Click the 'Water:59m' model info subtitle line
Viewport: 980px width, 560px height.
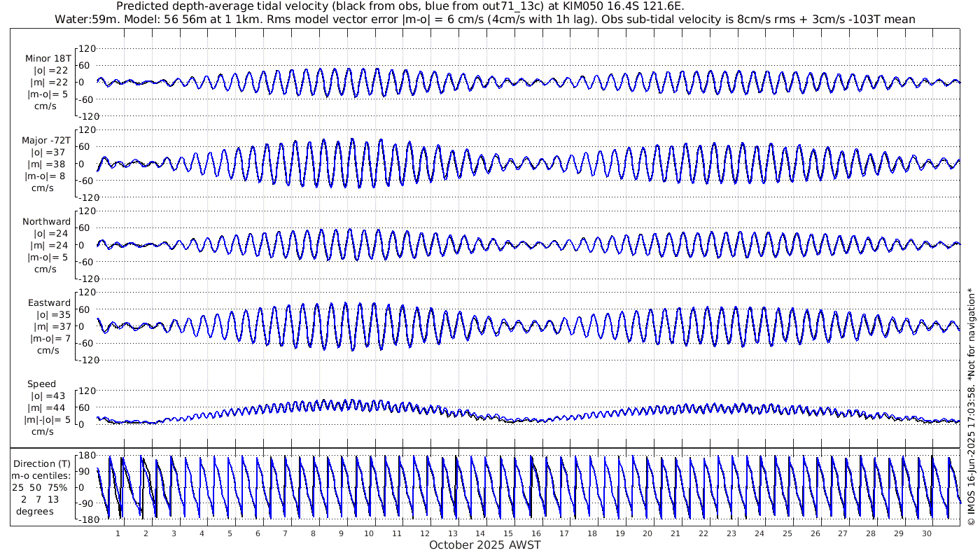484,19
